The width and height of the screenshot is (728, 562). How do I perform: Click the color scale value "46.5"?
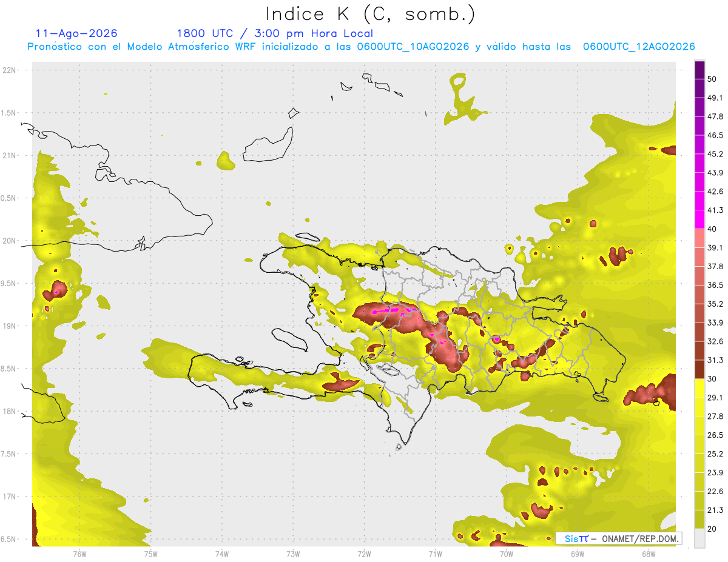click(x=715, y=135)
